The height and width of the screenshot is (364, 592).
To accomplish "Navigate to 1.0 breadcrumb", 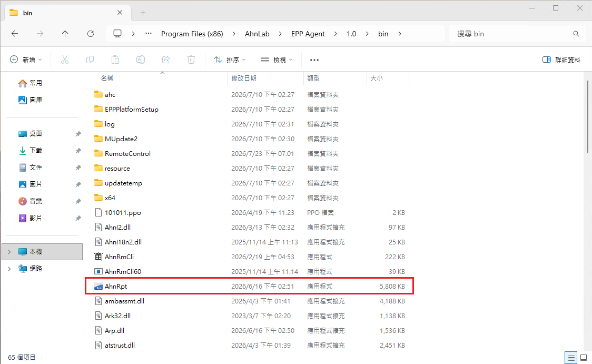I will click(x=351, y=34).
